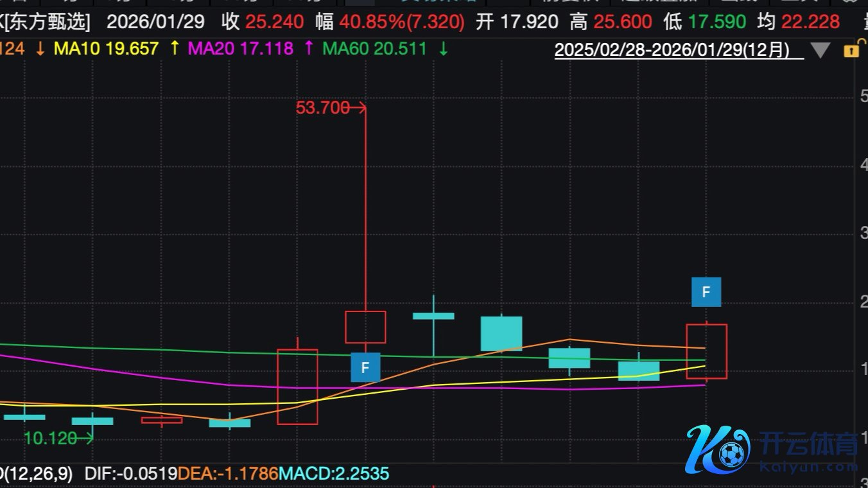Click the yellow up arrow after MA10
Viewport: 868px width, 488px height.
(175, 48)
